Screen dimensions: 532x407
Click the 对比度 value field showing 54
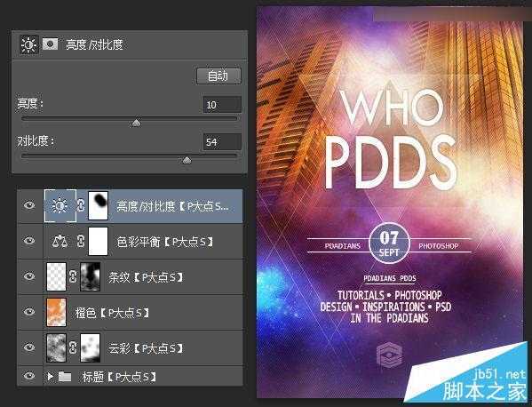tap(222, 142)
